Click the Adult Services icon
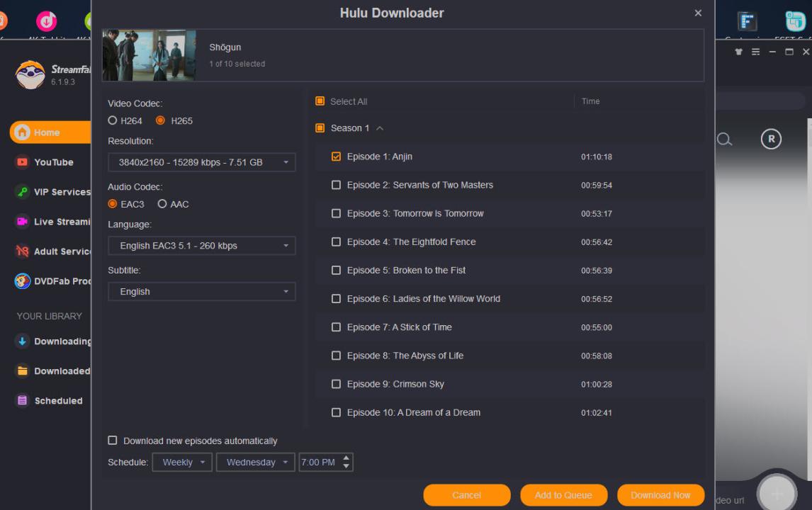Screen dimensions: 812x510 (x=22, y=251)
